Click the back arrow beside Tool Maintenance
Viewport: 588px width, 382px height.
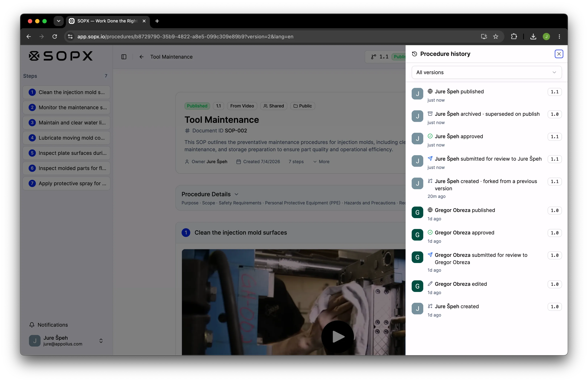coord(141,57)
